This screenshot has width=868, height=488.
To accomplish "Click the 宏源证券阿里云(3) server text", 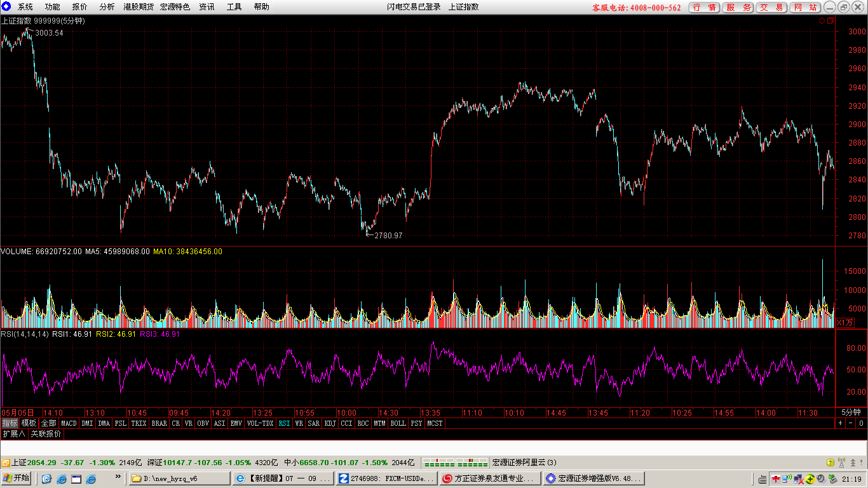I will pos(524,463).
